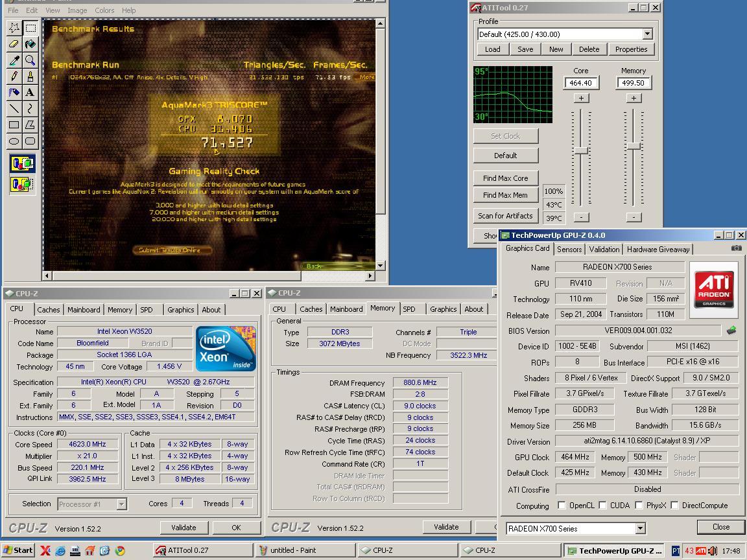Click the GPU-Z screenshot camera icon
747x560 pixels.
click(736, 248)
